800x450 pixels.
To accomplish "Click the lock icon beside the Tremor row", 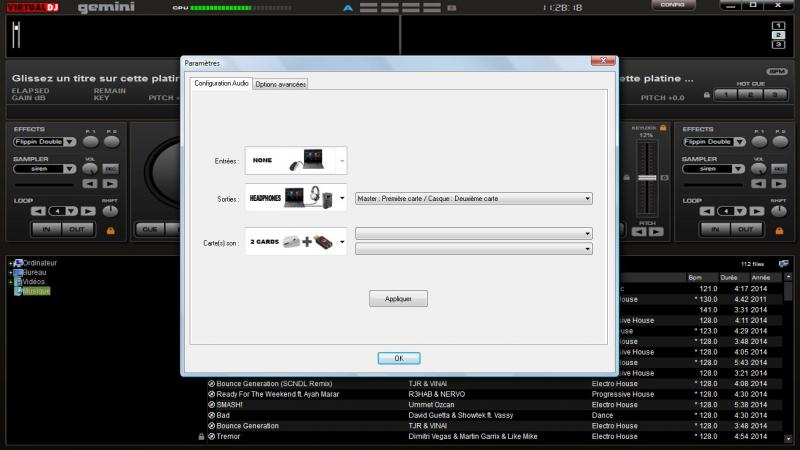I will (201, 437).
